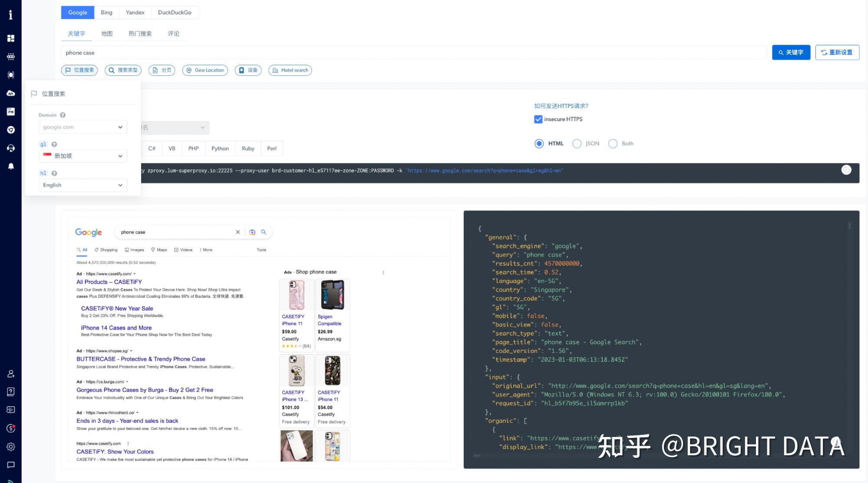Select the C# code language tab

pos(152,148)
